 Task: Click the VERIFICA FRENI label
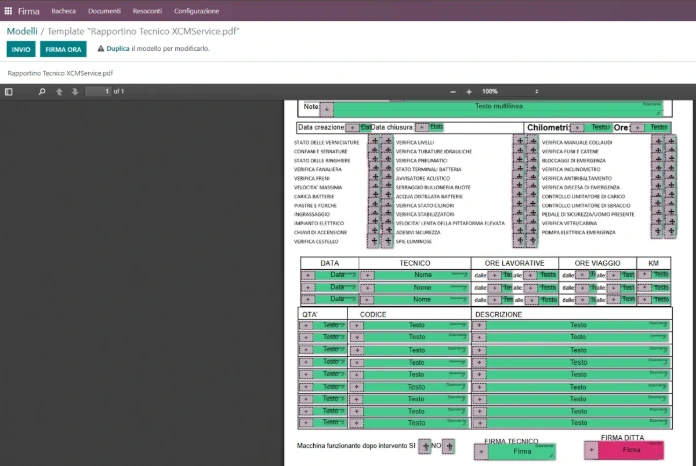pos(312,178)
